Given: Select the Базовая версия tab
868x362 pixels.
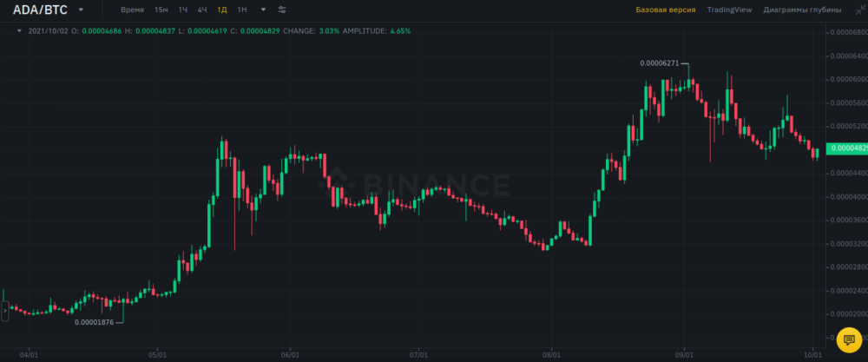Looking at the screenshot, I should coord(666,10).
